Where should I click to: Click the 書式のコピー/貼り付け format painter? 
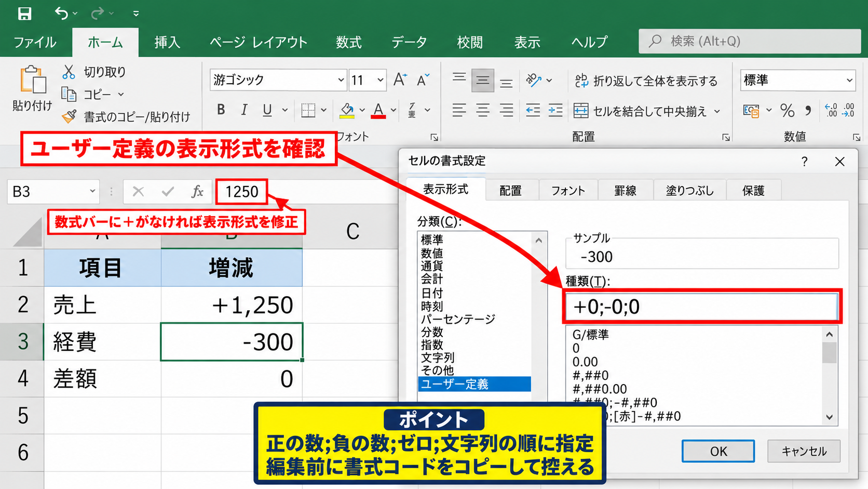[x=127, y=117]
